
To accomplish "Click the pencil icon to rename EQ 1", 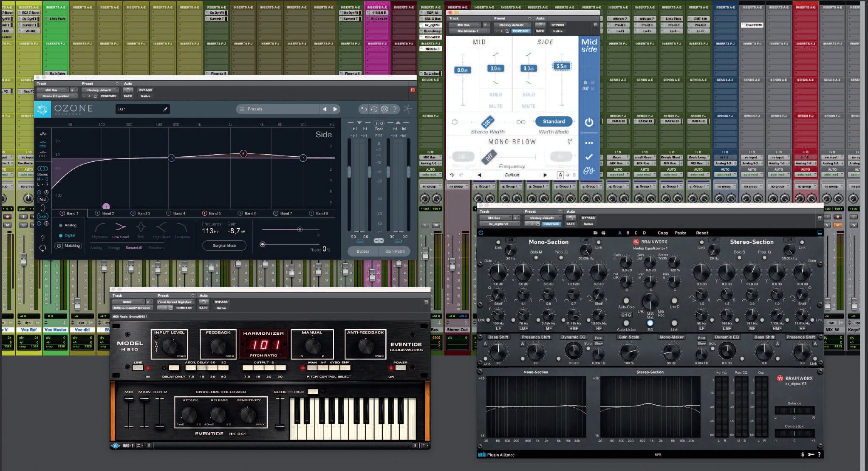I will 166,109.
